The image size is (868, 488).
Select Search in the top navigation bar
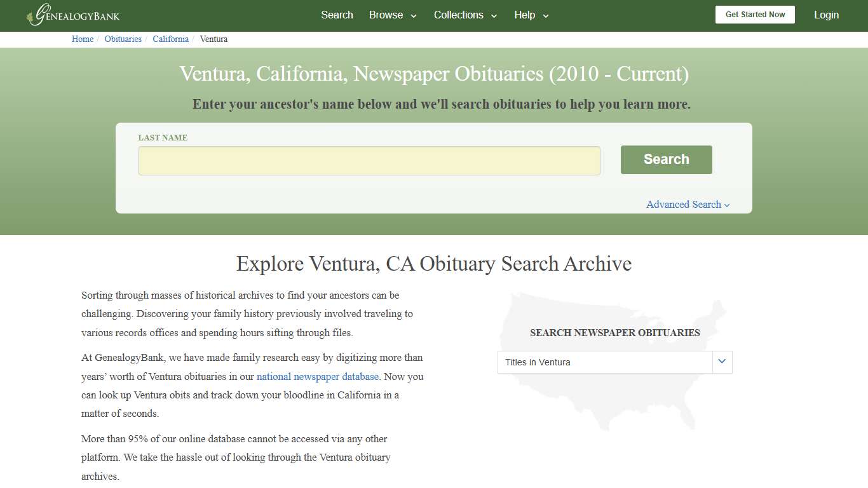pyautogui.click(x=337, y=15)
